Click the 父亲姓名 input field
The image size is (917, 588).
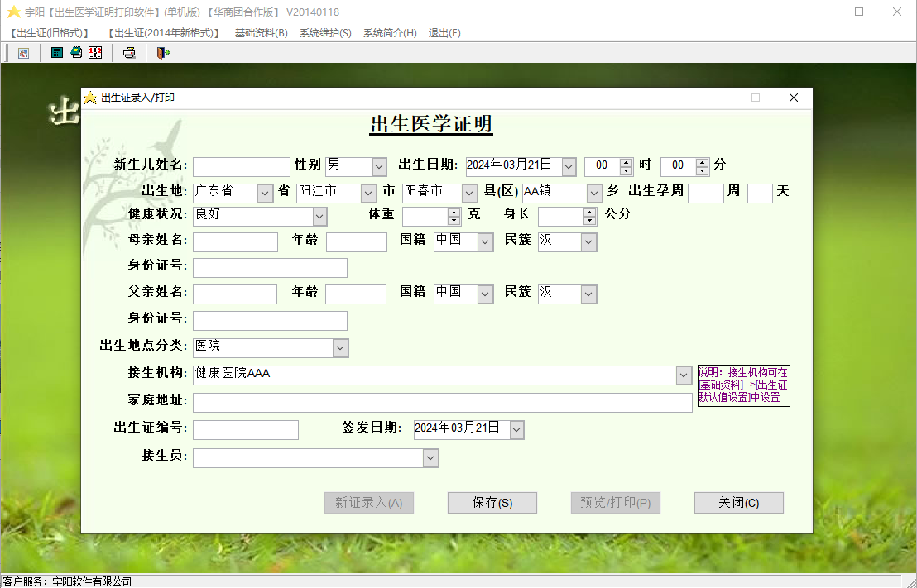click(235, 294)
